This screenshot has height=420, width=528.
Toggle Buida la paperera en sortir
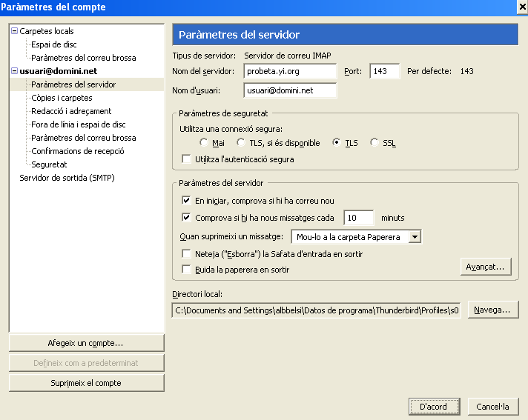tap(186, 270)
